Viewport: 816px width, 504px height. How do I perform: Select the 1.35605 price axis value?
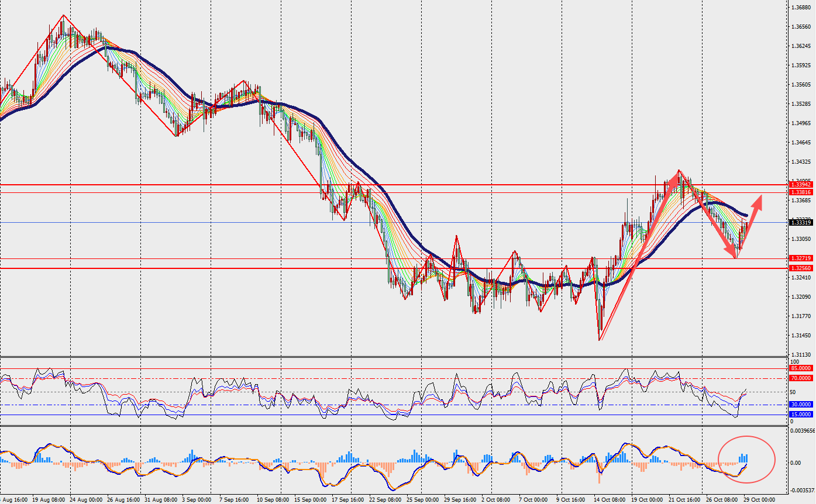(800, 85)
